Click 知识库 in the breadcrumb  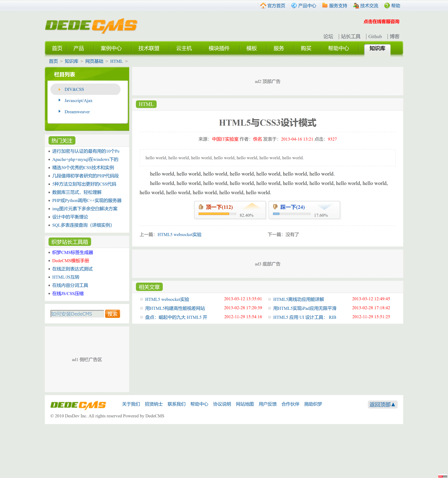(x=71, y=61)
